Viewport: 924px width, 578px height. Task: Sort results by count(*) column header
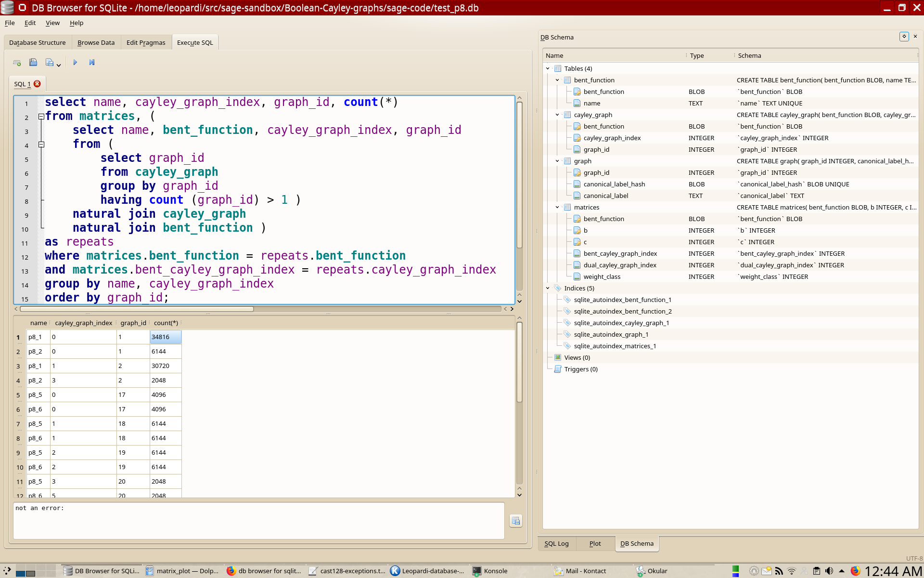click(x=166, y=323)
